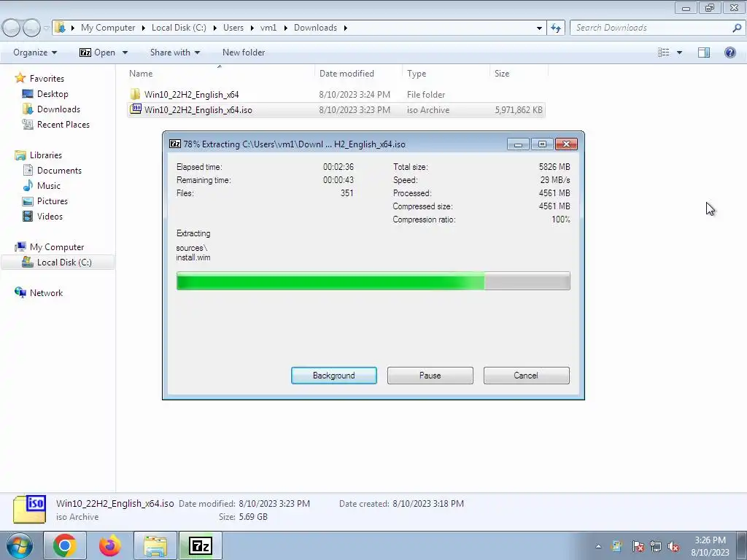Click the Search Downloads field
The height and width of the screenshot is (560, 747).
pos(657,28)
